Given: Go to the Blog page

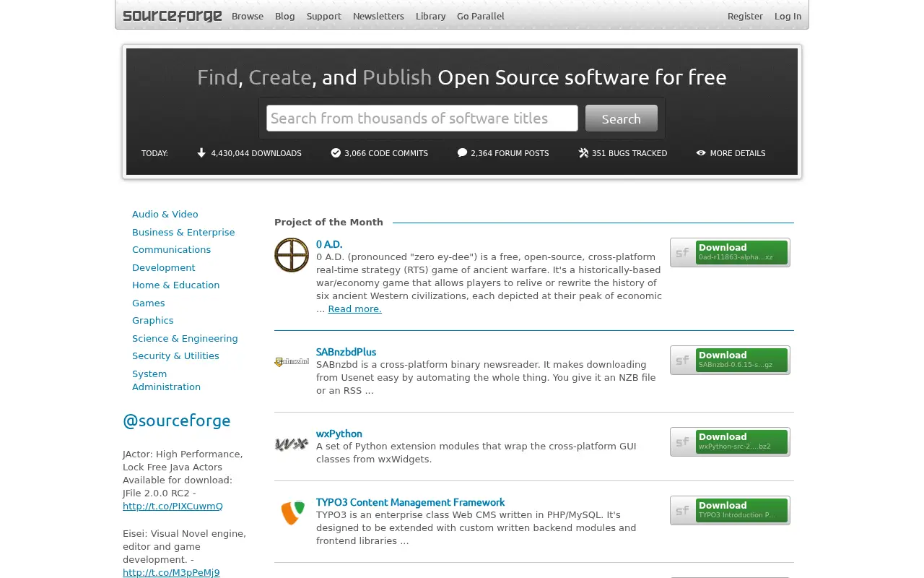Looking at the screenshot, I should (x=285, y=16).
